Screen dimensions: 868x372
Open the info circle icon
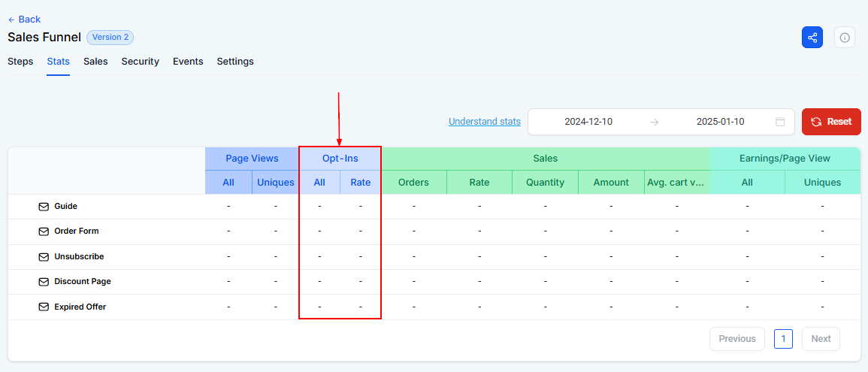tap(844, 38)
